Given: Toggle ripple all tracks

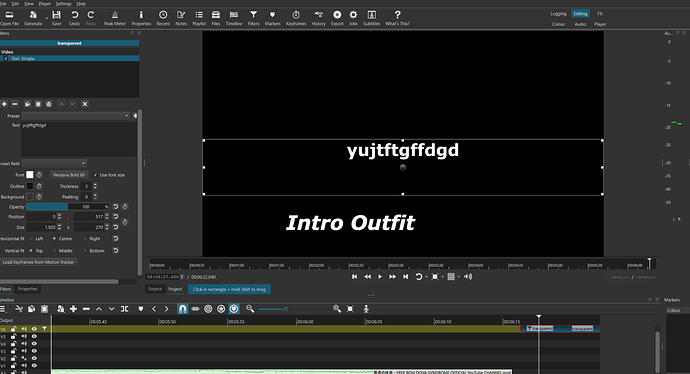Looking at the screenshot, I should (221, 309).
